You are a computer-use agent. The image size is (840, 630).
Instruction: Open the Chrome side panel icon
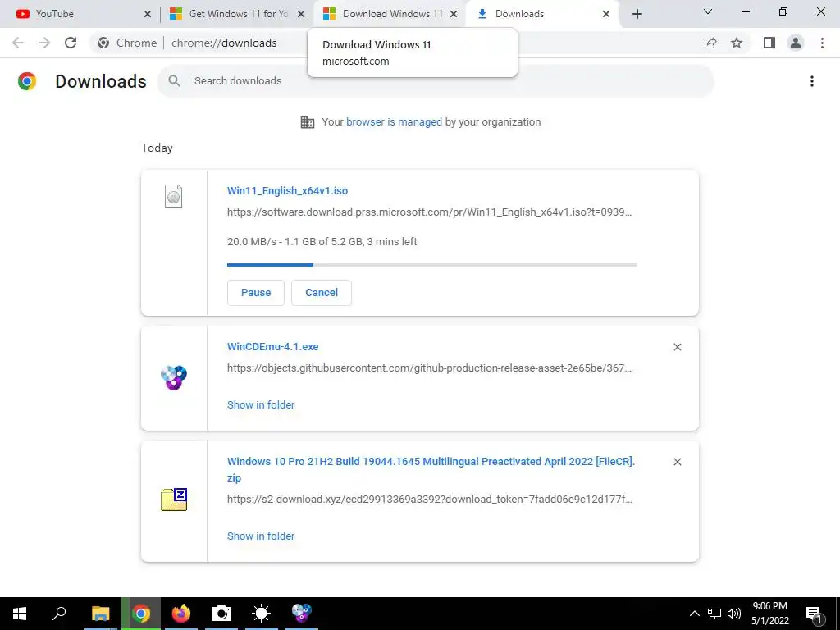[x=769, y=43]
